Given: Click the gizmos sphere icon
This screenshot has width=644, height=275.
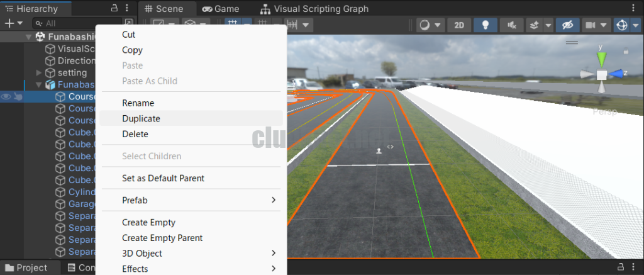Looking at the screenshot, I should [621, 25].
